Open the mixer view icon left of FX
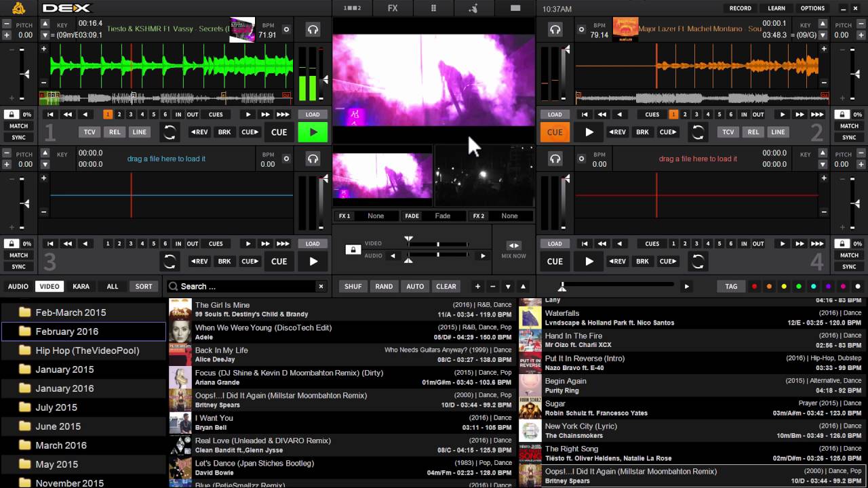The width and height of the screenshot is (868, 488). coord(353,8)
